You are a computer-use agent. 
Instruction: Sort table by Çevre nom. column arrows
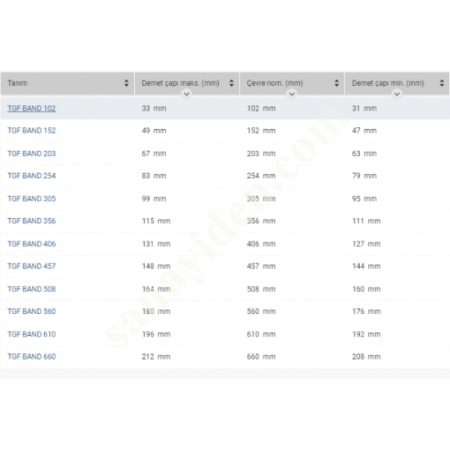337,83
